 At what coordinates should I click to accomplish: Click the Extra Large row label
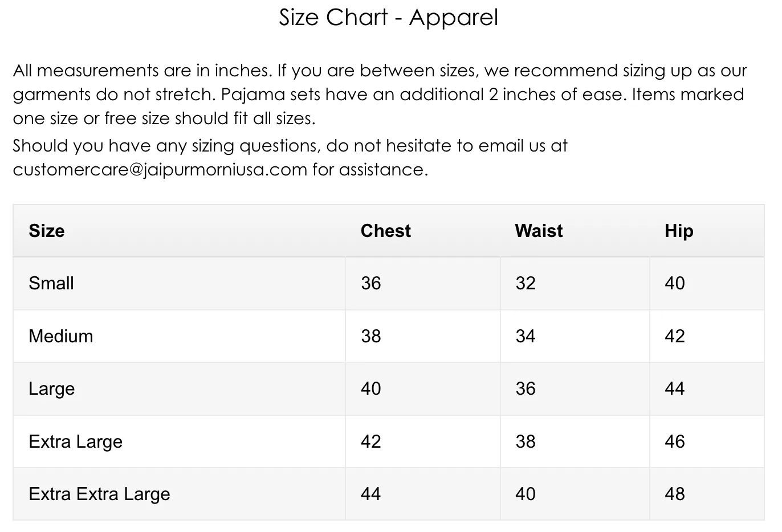[x=76, y=441]
